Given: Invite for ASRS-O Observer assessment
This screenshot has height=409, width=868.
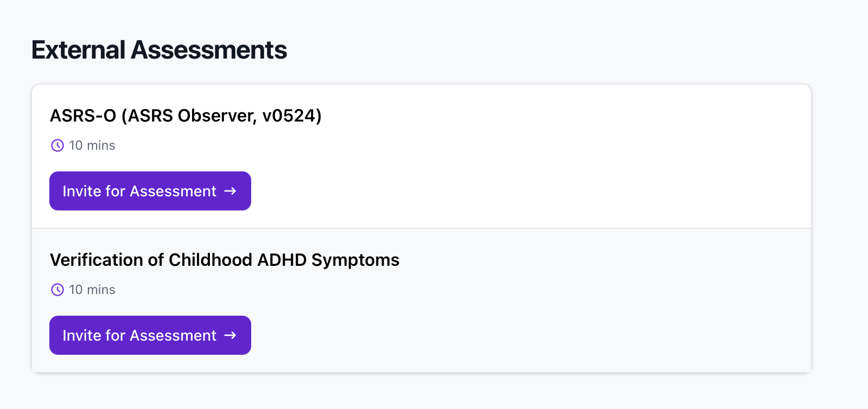Looking at the screenshot, I should (x=150, y=191).
